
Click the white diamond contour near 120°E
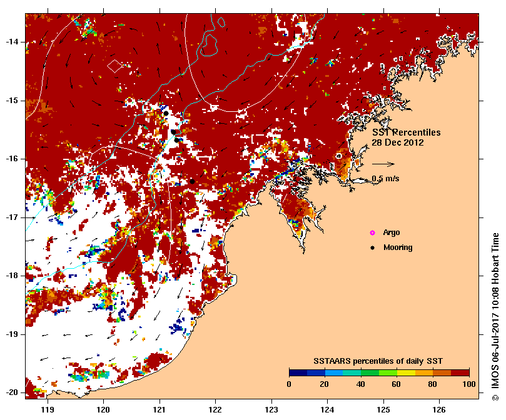[115, 66]
